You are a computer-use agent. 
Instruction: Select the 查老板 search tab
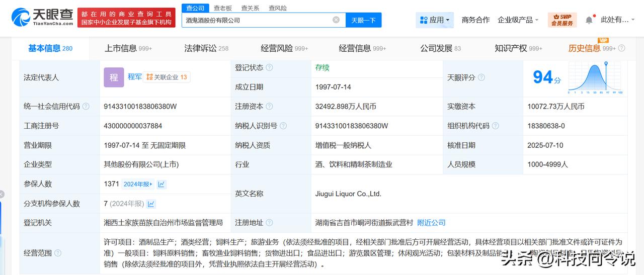223,8
